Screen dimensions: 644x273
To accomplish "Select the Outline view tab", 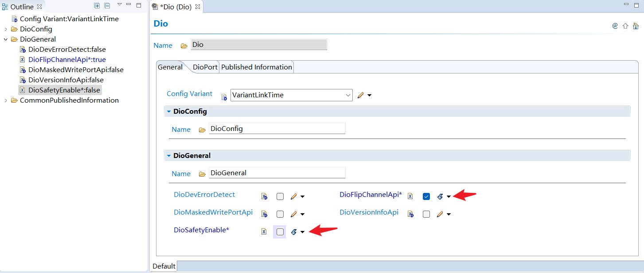I will (22, 7).
